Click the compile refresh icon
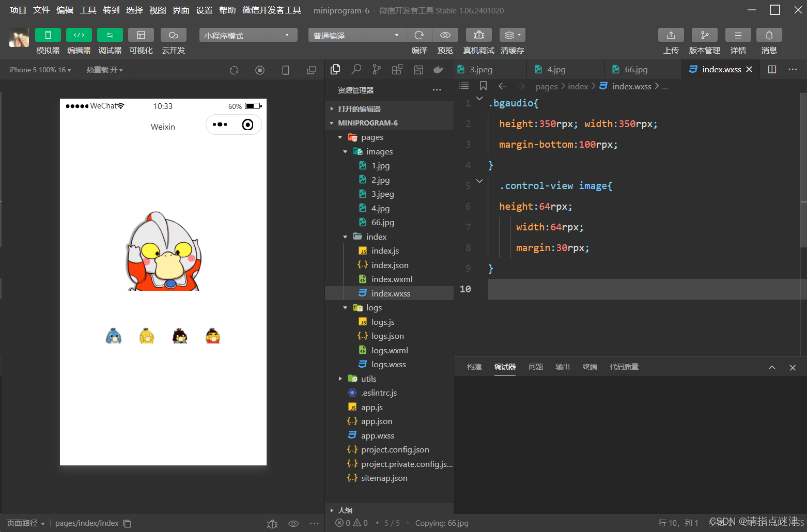This screenshot has height=532, width=807. [x=419, y=35]
